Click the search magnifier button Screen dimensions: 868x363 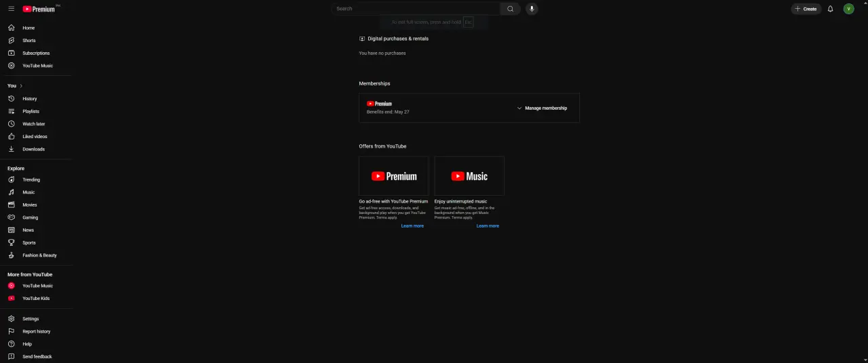tap(511, 9)
